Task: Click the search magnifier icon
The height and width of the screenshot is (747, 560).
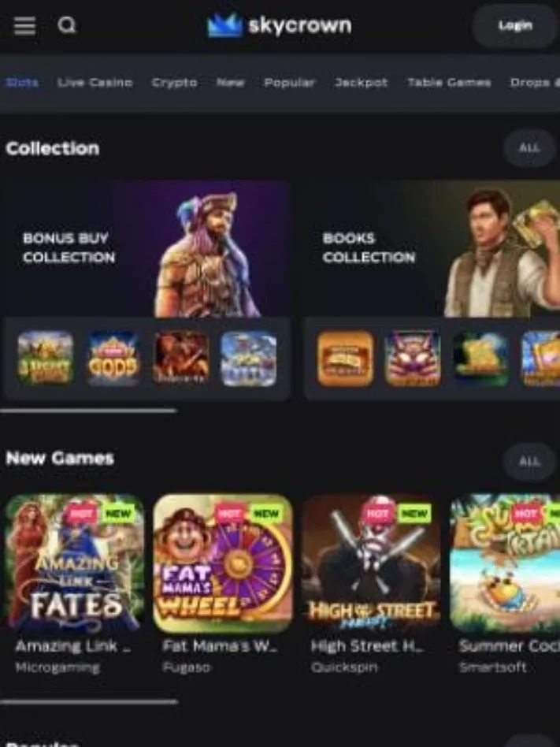Action: [x=67, y=24]
